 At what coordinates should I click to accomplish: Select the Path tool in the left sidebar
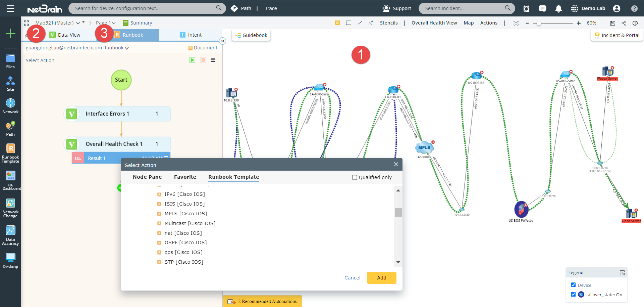pos(10,128)
